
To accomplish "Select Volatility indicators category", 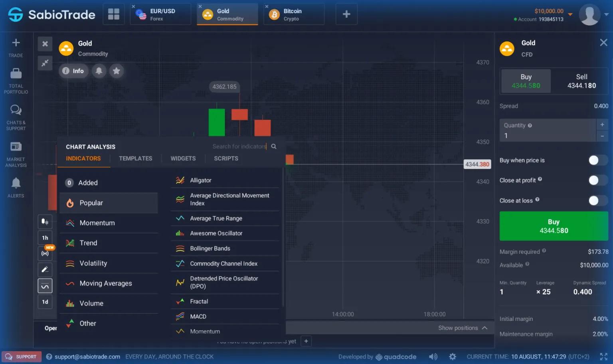I will click(x=109, y=263).
